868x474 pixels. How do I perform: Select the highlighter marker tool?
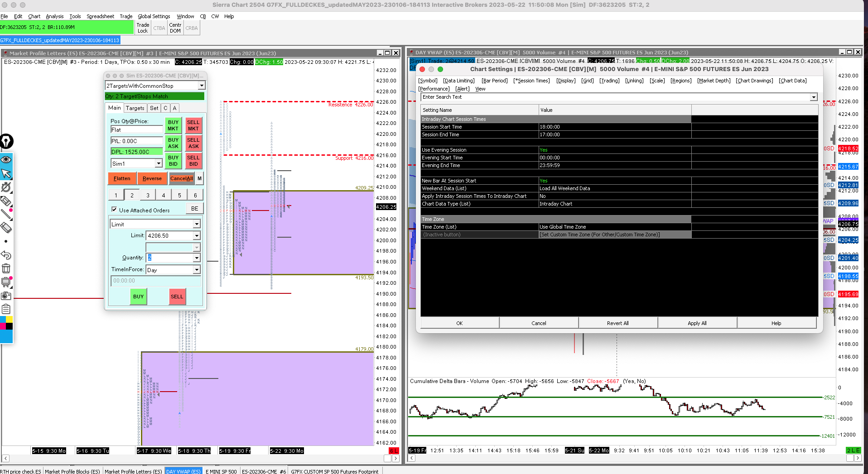coord(6,201)
